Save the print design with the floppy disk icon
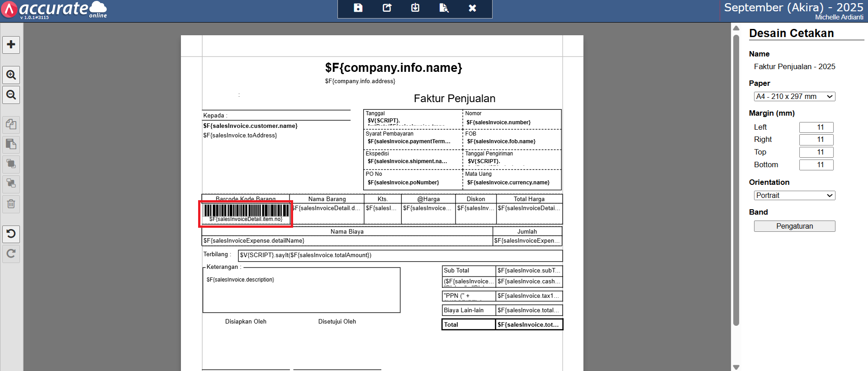 pos(358,8)
